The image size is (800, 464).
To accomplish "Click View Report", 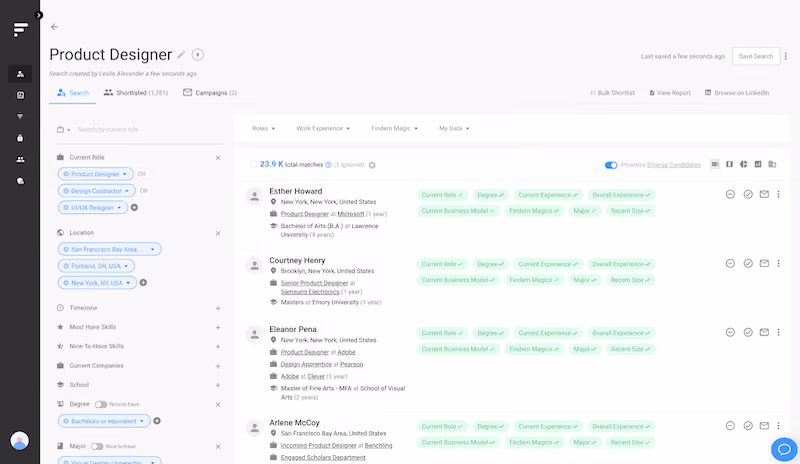I will [x=670, y=93].
